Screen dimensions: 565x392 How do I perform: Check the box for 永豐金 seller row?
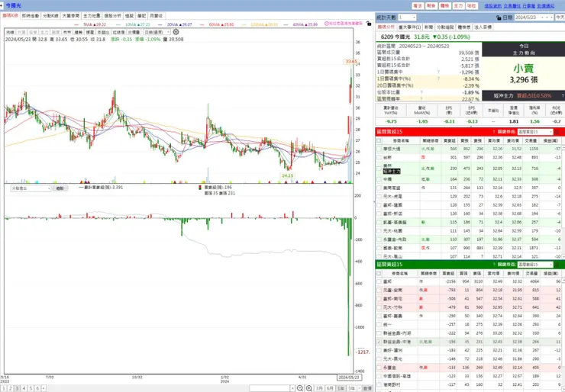(379, 368)
